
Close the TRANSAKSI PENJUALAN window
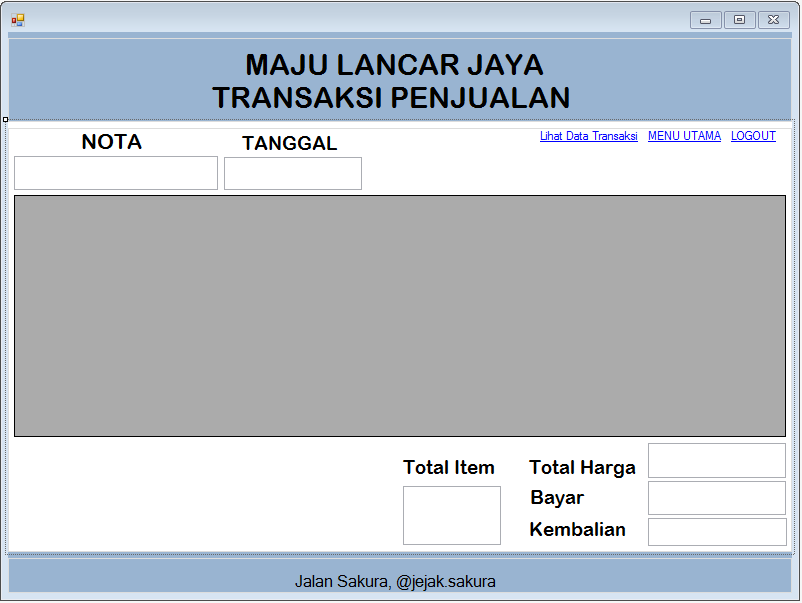click(772, 19)
